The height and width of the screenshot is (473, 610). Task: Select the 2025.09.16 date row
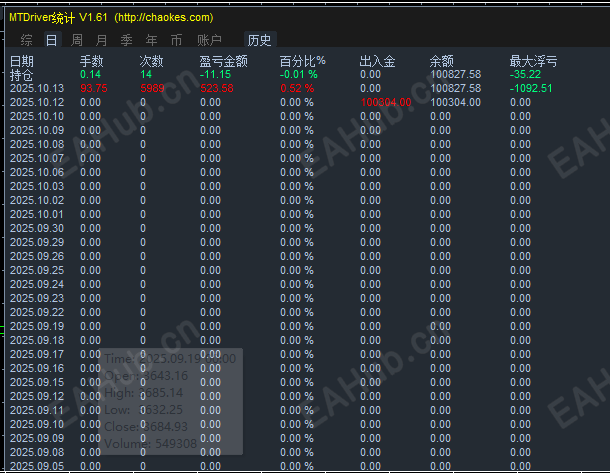tap(37, 368)
